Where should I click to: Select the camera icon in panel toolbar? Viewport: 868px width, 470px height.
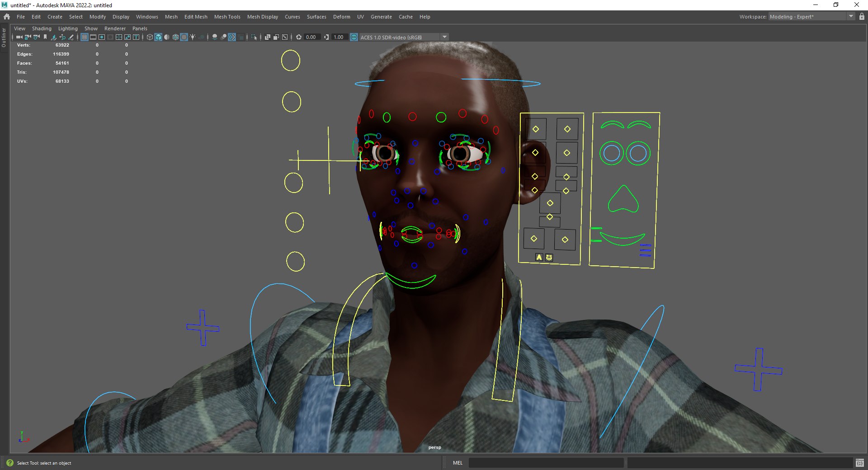[x=19, y=37]
